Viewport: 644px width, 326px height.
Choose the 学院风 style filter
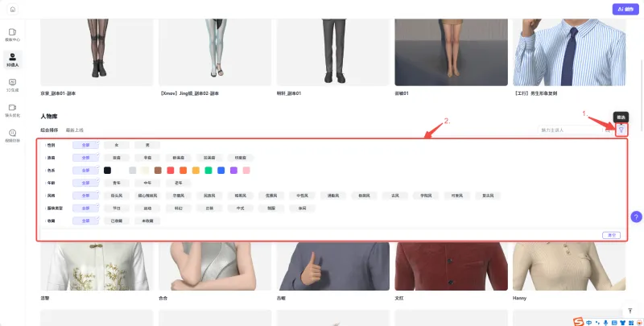pyautogui.click(x=426, y=196)
